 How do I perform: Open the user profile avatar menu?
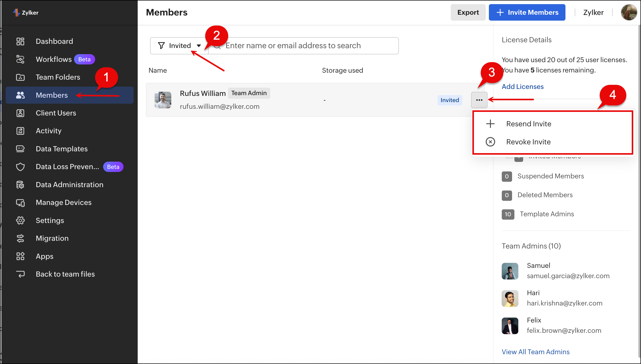click(629, 12)
